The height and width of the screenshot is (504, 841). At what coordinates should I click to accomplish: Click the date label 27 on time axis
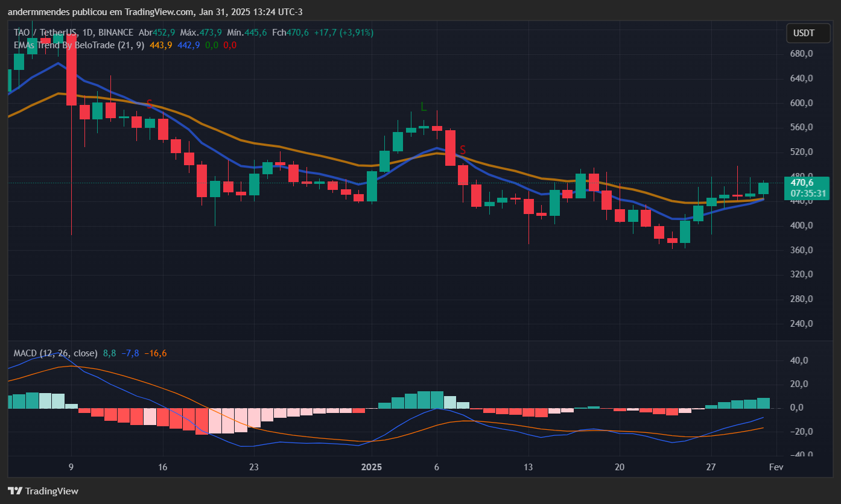(711, 467)
